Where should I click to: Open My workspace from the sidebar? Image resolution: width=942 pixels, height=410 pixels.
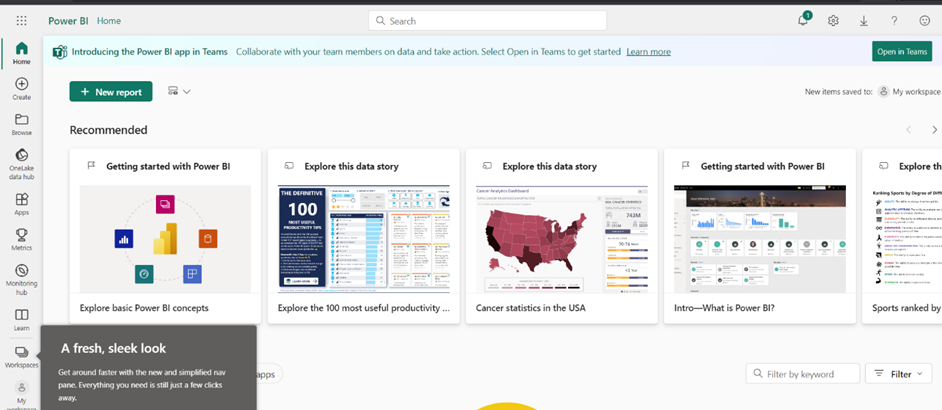22,396
